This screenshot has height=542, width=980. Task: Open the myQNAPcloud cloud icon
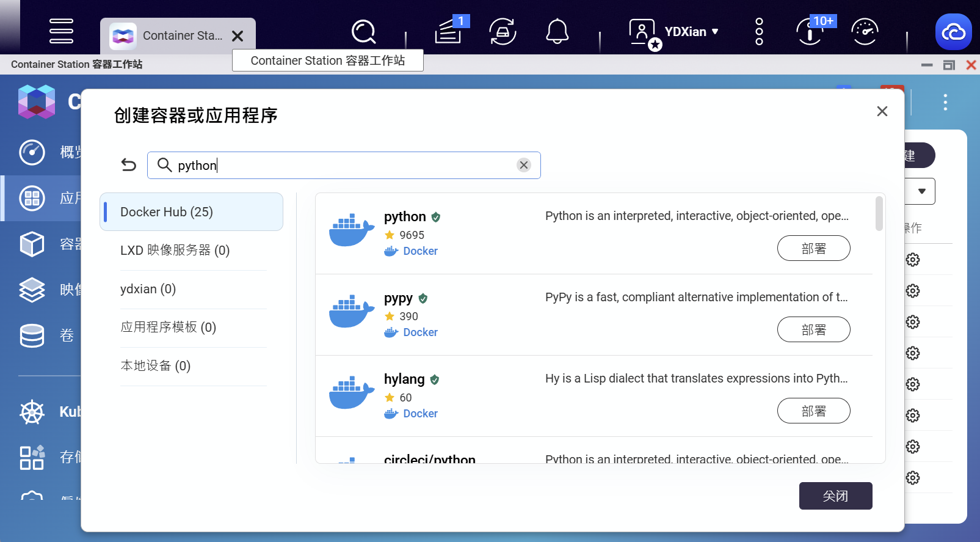953,32
